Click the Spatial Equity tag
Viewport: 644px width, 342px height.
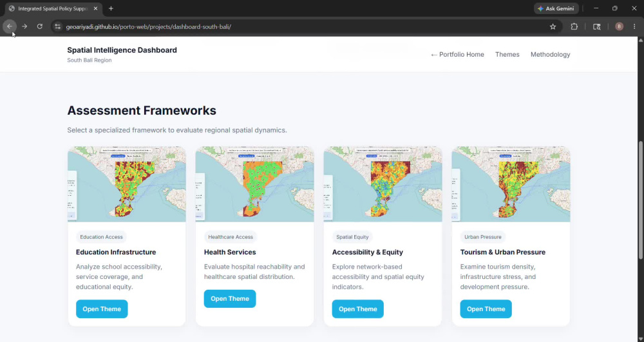point(352,237)
